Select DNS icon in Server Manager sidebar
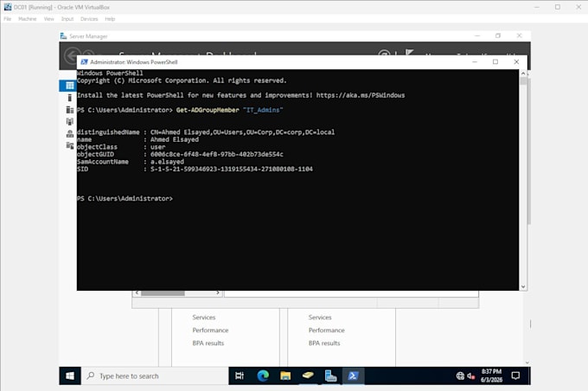The image size is (588, 391). pyautogui.click(x=70, y=133)
